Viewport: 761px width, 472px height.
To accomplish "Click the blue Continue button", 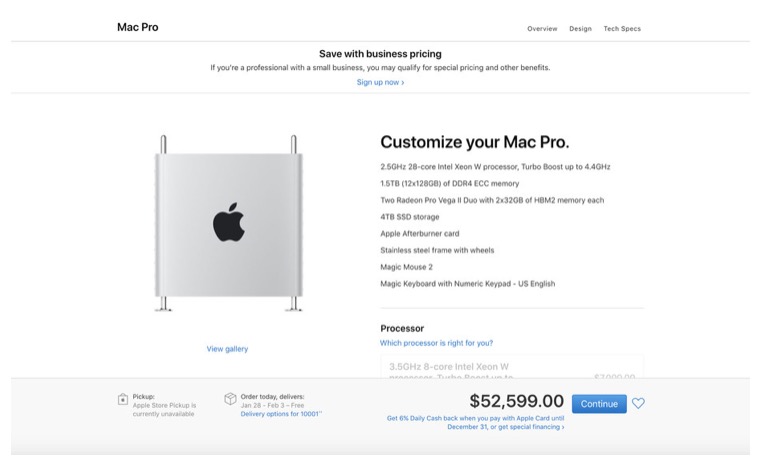I will coord(599,404).
